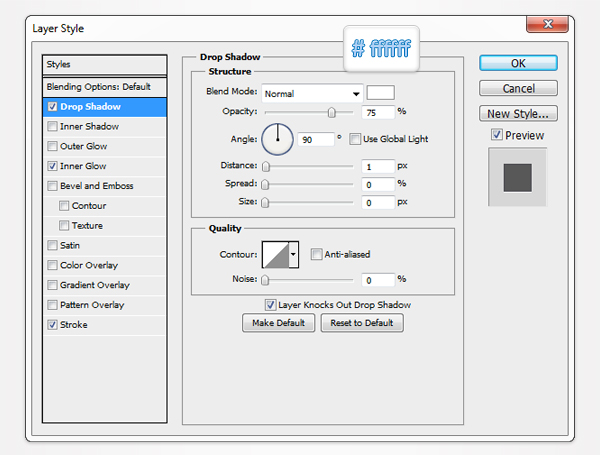Enable the Inner Shadow checkbox
This screenshot has height=455, width=600.
pos(52,127)
